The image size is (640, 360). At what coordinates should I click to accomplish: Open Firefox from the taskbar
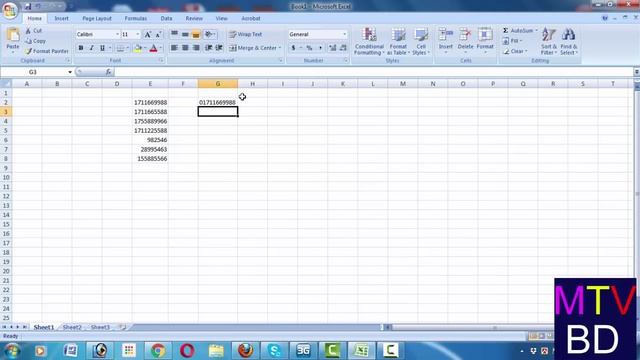pos(245,351)
